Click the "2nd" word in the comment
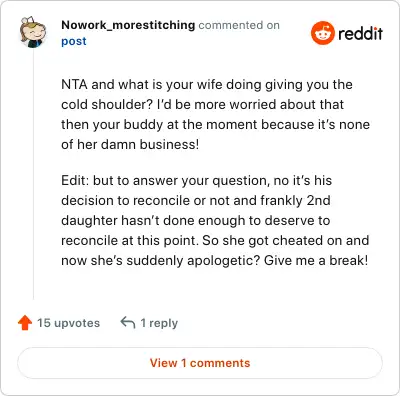The image size is (400, 396). [x=318, y=200]
